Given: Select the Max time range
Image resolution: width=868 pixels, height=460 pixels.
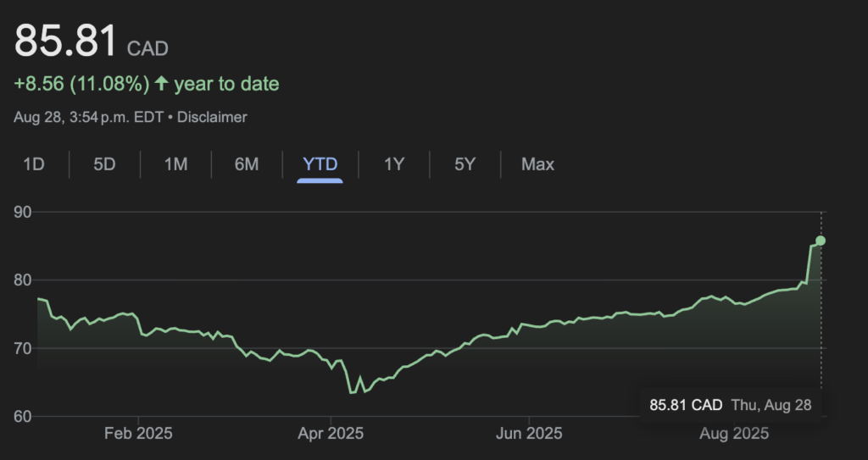Looking at the screenshot, I should tap(537, 164).
